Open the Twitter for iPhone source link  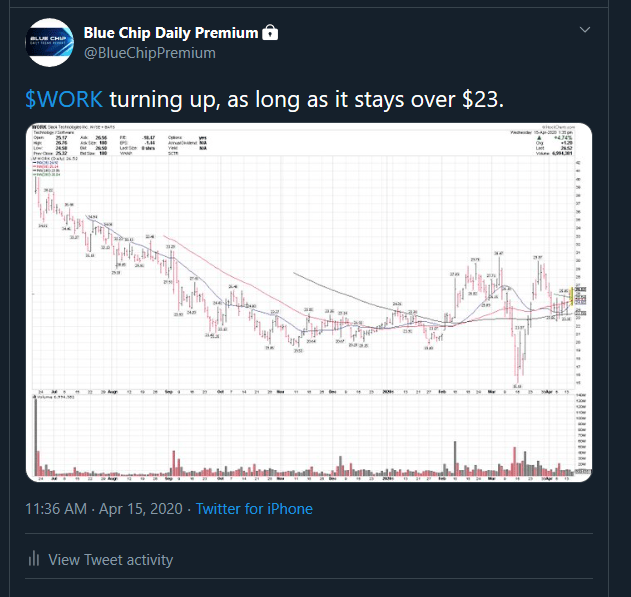[x=254, y=509]
